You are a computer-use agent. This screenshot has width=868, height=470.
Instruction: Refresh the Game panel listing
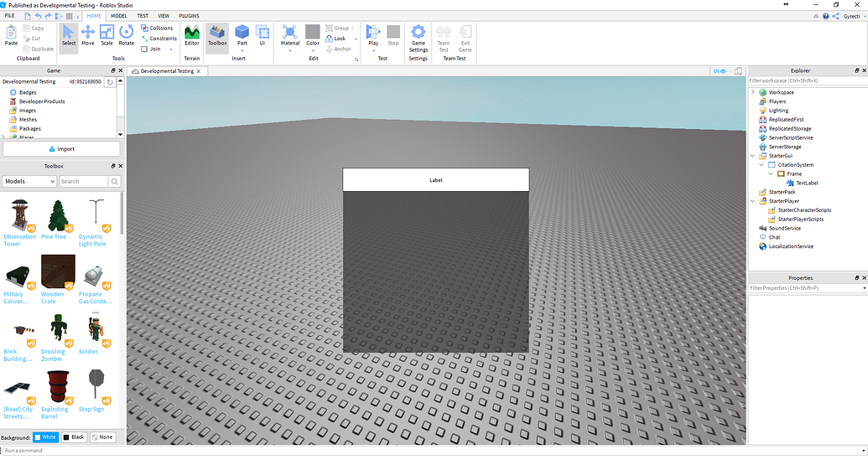[110, 82]
